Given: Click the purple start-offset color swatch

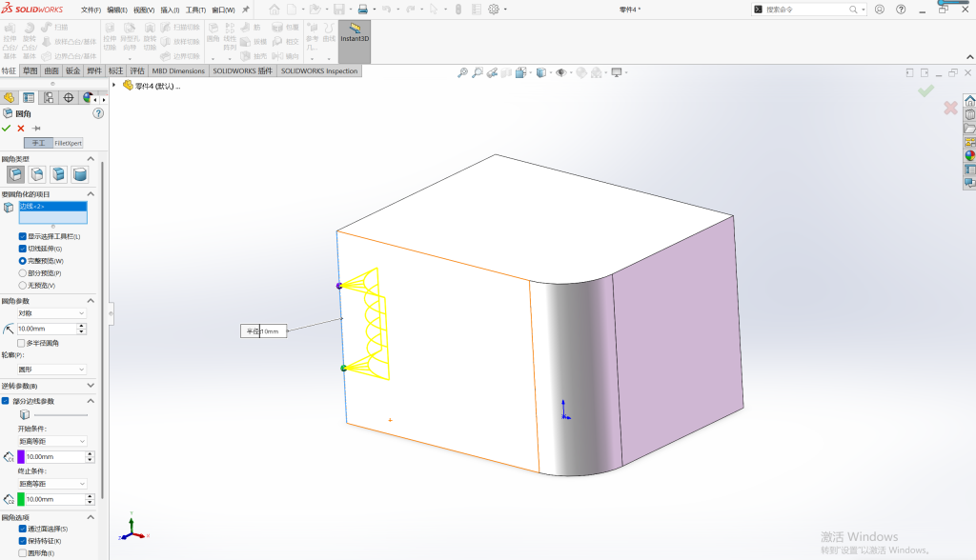Looking at the screenshot, I should coord(21,457).
